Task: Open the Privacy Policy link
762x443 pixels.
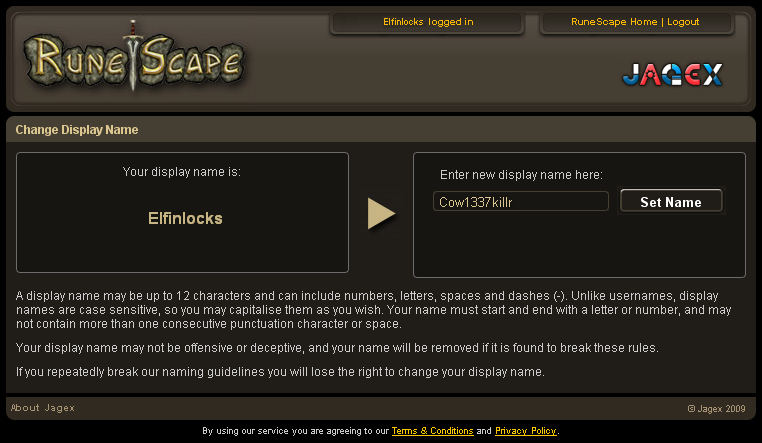Action: [525, 431]
